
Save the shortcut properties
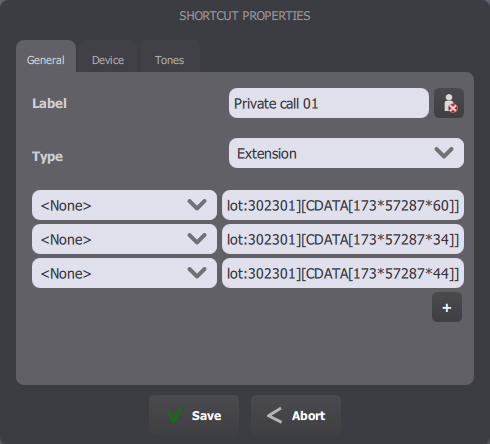tap(194, 415)
